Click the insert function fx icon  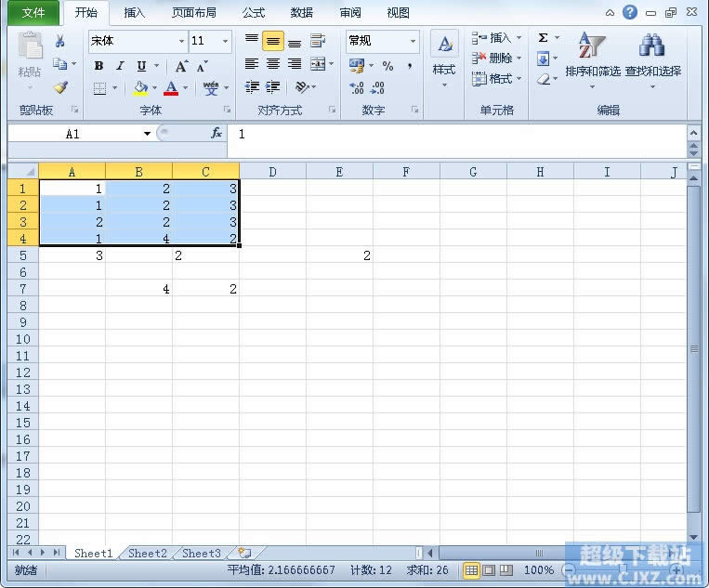pyautogui.click(x=217, y=134)
